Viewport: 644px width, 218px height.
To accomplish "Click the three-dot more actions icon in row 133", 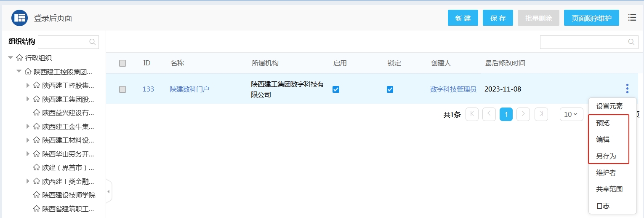I will tap(627, 89).
